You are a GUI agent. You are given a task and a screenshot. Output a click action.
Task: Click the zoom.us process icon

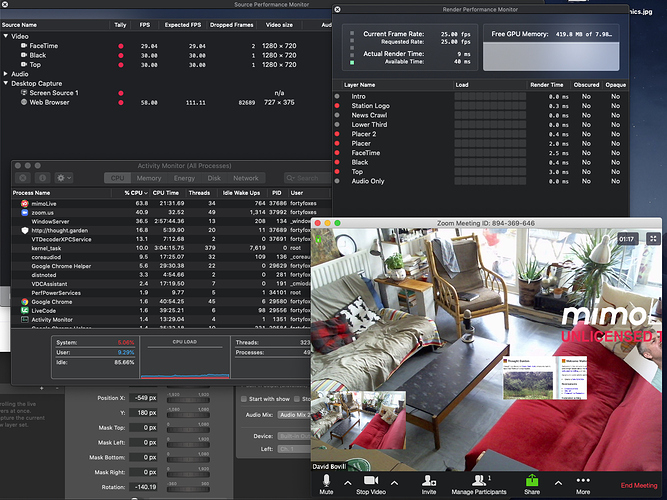(x=25, y=212)
